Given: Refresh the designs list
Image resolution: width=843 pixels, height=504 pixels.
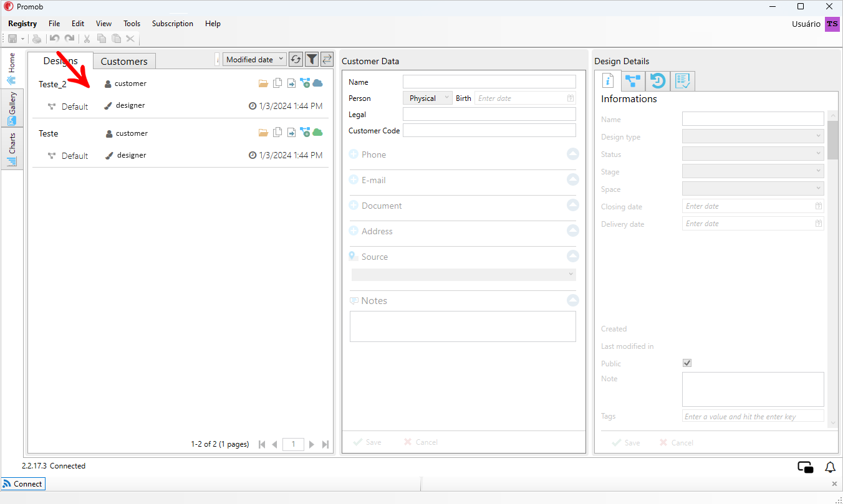Looking at the screenshot, I should coord(296,59).
